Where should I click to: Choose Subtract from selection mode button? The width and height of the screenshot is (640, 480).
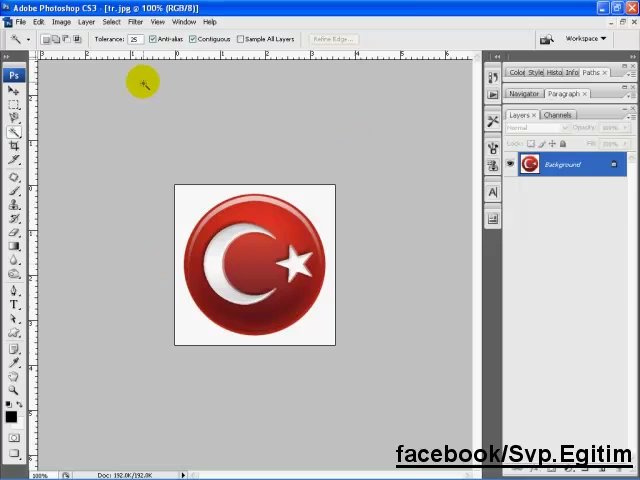(x=66, y=39)
